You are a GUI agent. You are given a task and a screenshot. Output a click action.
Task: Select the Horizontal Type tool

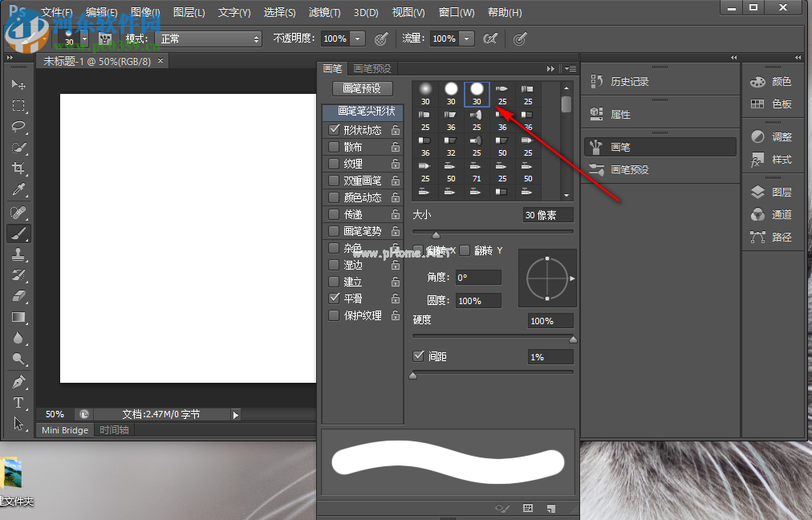point(18,402)
